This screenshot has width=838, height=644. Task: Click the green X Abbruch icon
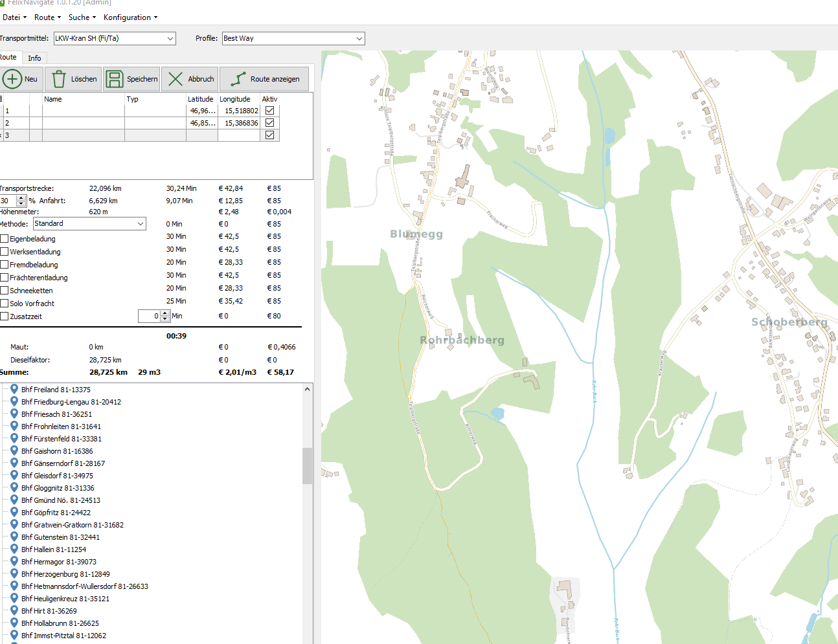click(175, 79)
